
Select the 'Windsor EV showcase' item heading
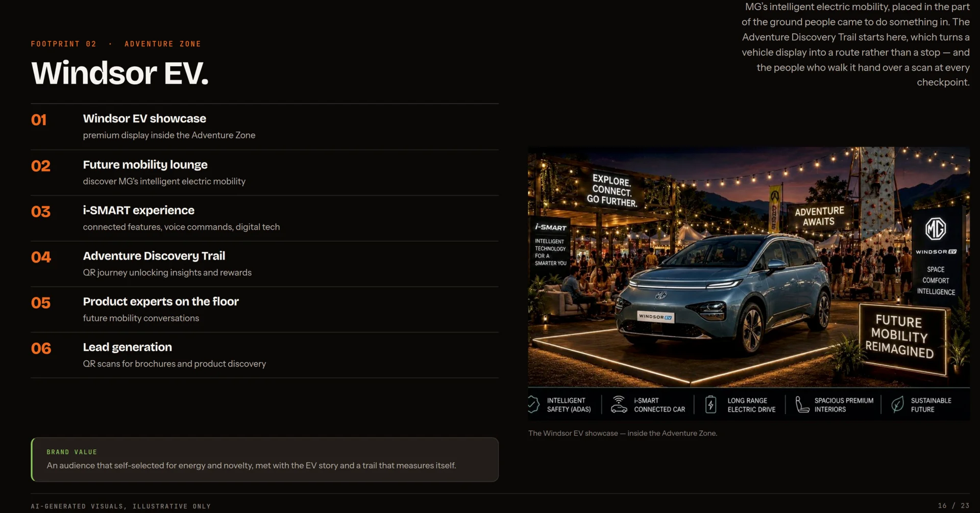click(x=144, y=118)
